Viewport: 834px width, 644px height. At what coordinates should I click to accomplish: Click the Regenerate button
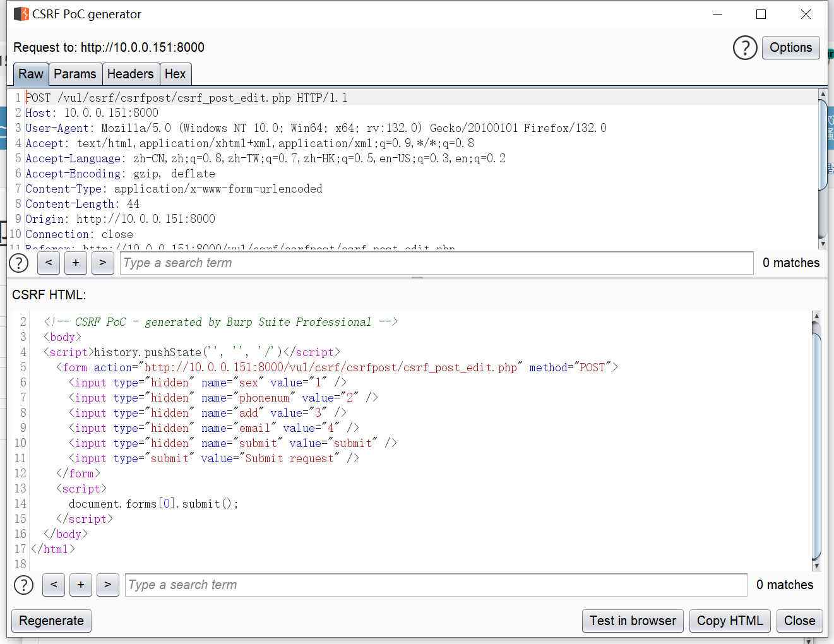point(52,621)
